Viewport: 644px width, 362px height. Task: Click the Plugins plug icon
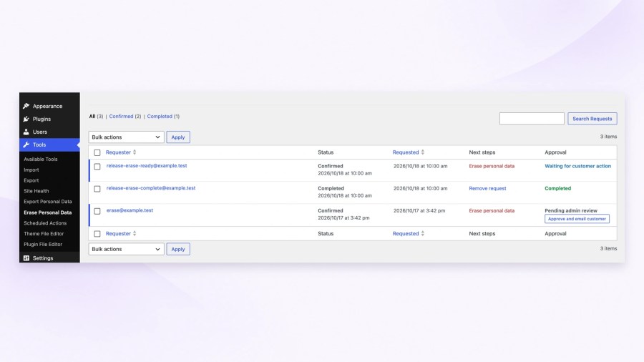[26, 119]
